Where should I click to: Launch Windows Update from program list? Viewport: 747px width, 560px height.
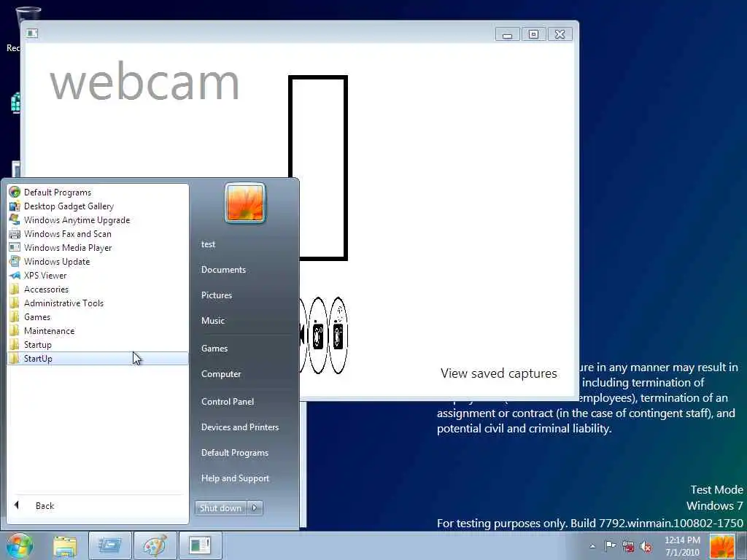(98, 262)
